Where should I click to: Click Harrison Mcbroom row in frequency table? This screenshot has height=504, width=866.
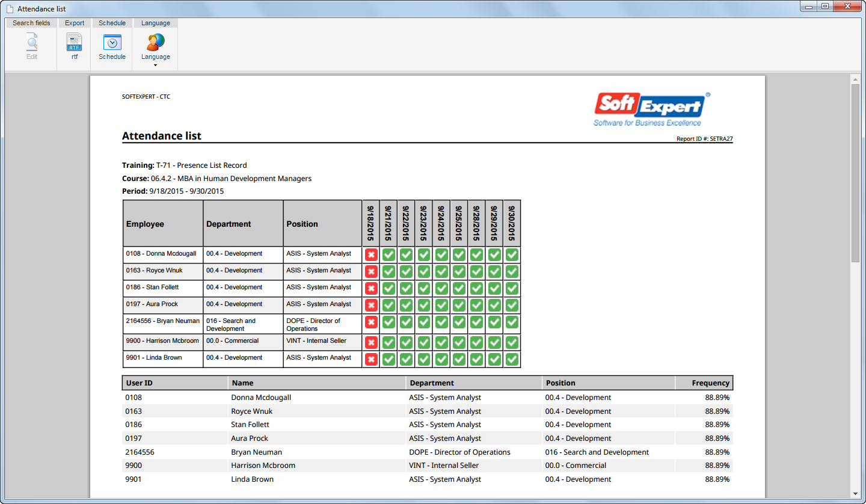click(x=428, y=466)
